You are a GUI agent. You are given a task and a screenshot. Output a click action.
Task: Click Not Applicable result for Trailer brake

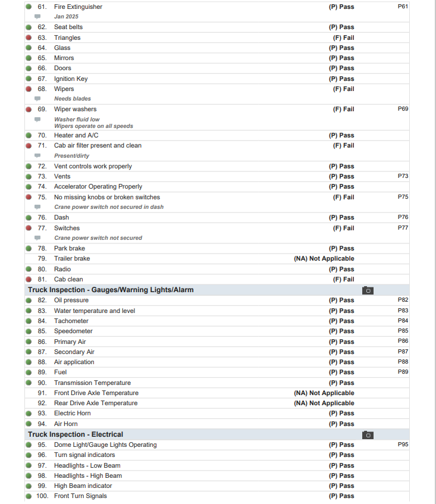(324, 259)
